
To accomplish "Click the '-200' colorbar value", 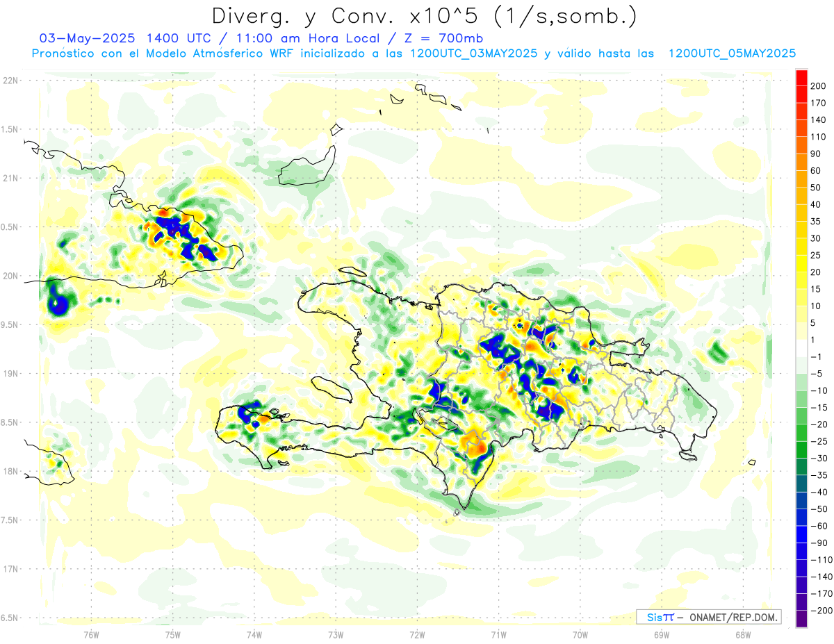I will coord(821,611).
